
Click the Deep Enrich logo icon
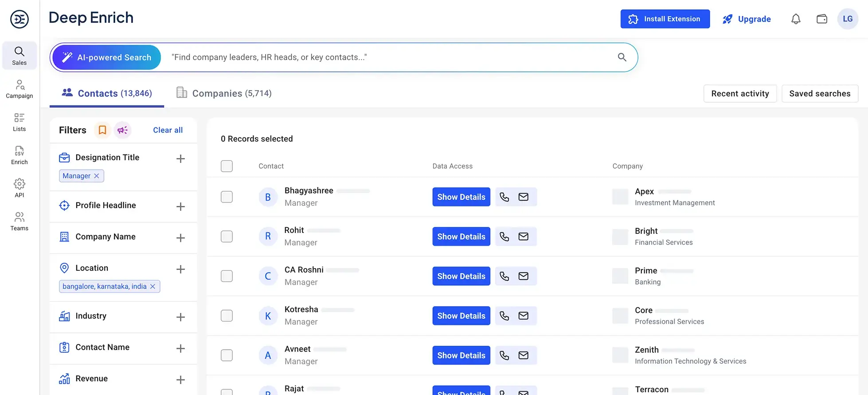coord(20,19)
